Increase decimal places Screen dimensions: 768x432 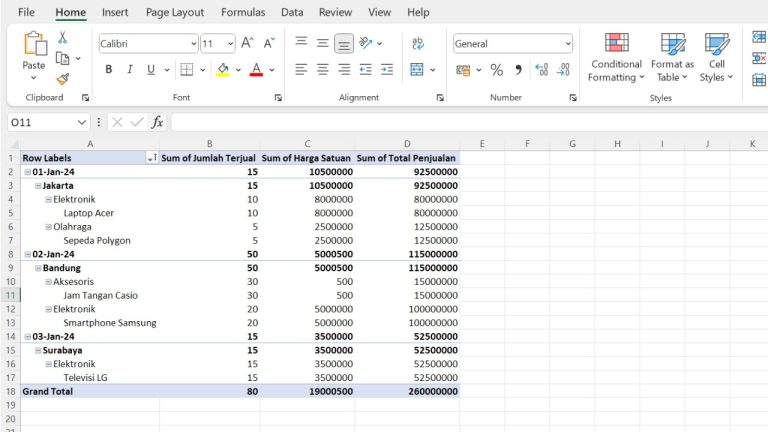tap(542, 70)
